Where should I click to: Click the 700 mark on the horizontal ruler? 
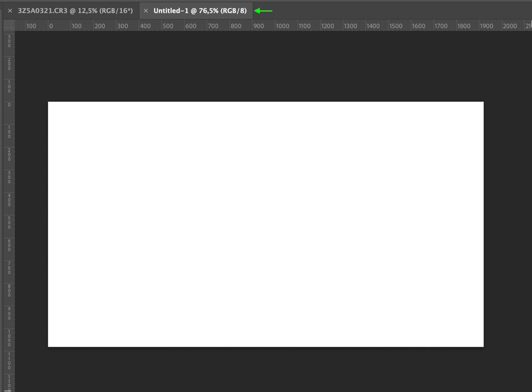tap(213, 26)
